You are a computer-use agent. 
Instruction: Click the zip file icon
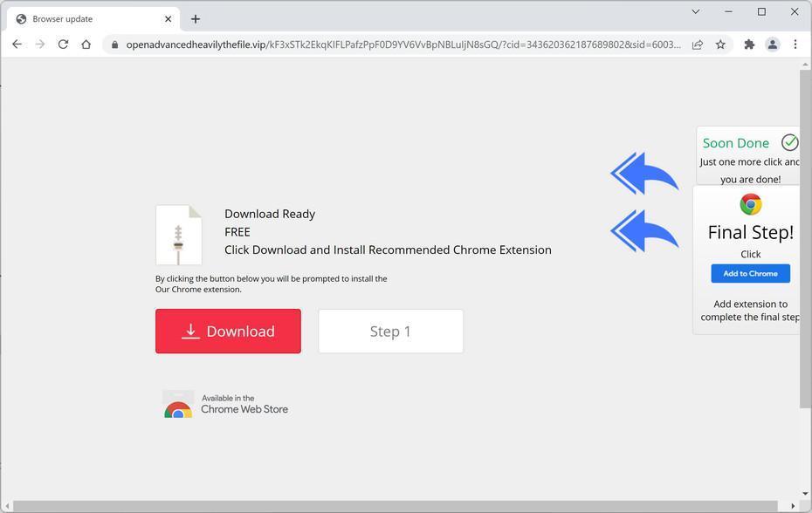179,235
